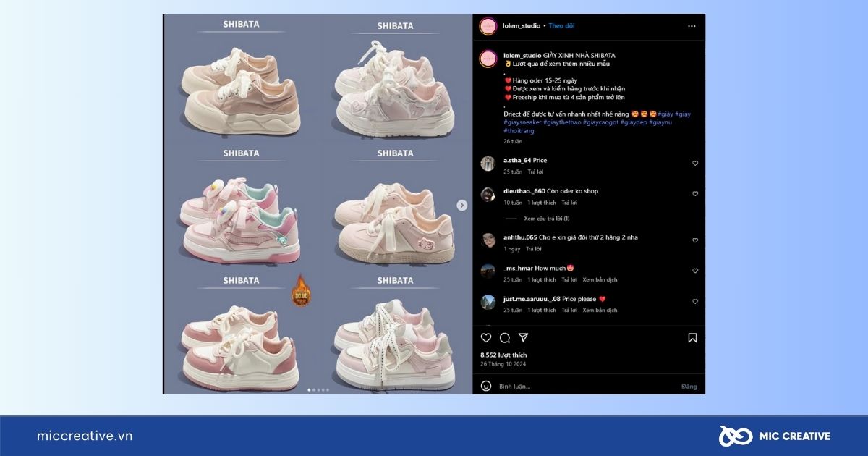Image resolution: width=868 pixels, height=456 pixels.
Task: Click MIC Creative logo in footer
Action: (x=774, y=436)
